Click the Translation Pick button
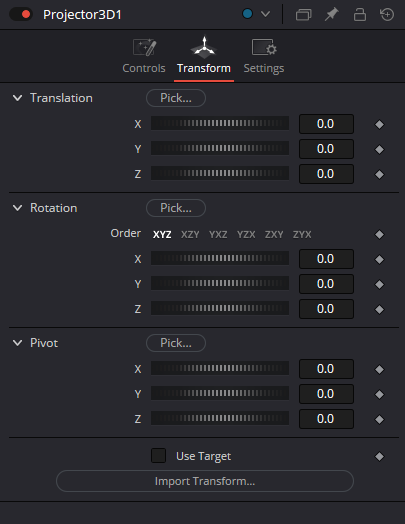Screen dimensions: 405x524 coord(176,98)
